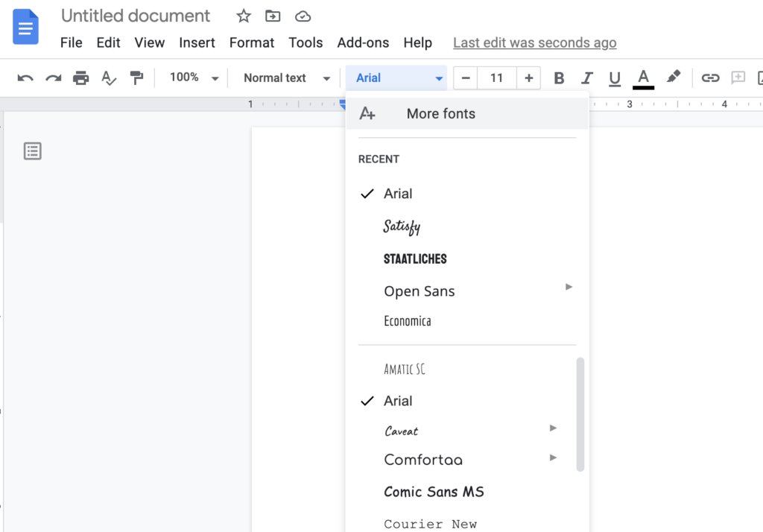Viewport: 763px width, 532px height.
Task: Open the Format menu
Action: [251, 42]
